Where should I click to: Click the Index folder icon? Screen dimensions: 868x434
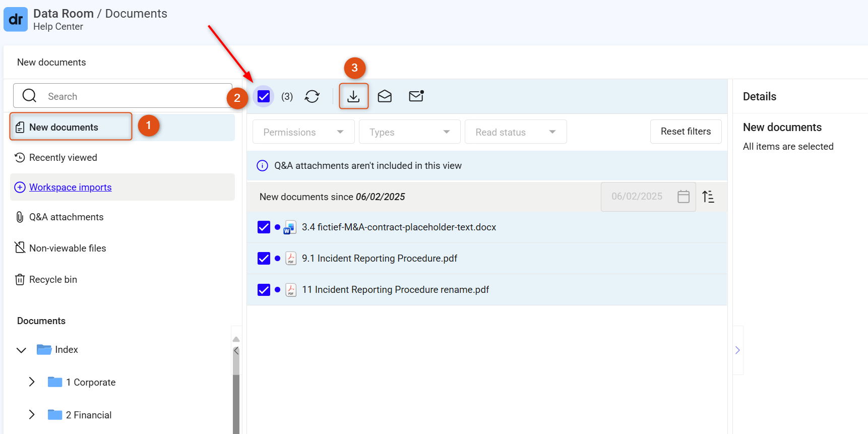pyautogui.click(x=44, y=349)
